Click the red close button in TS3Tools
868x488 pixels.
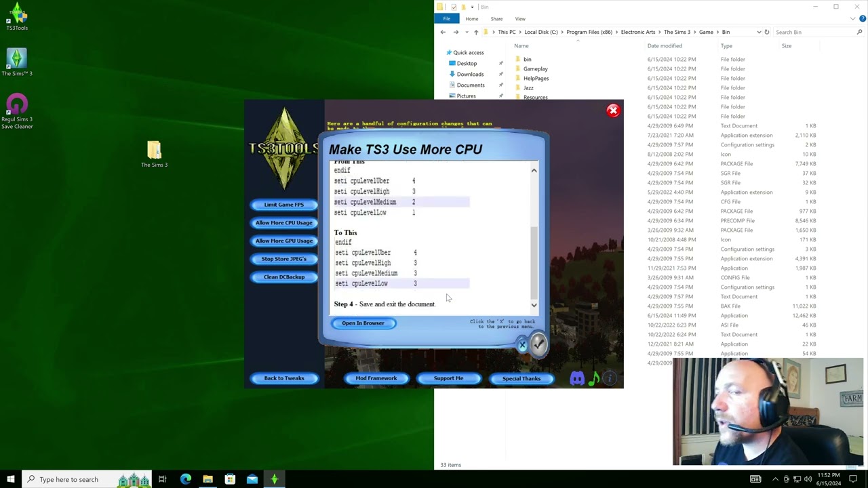tap(613, 110)
